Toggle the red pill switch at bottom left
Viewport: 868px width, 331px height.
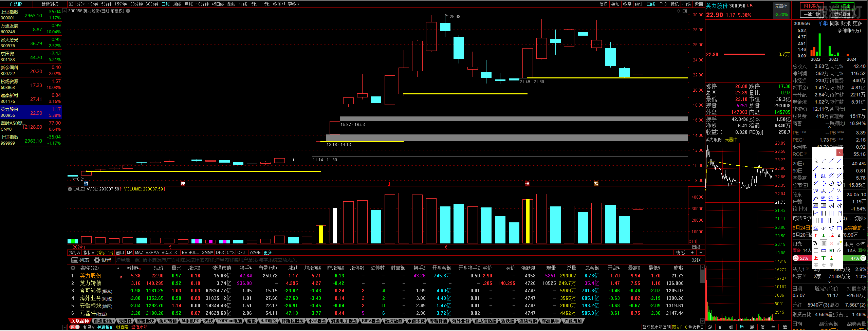tap(75, 327)
